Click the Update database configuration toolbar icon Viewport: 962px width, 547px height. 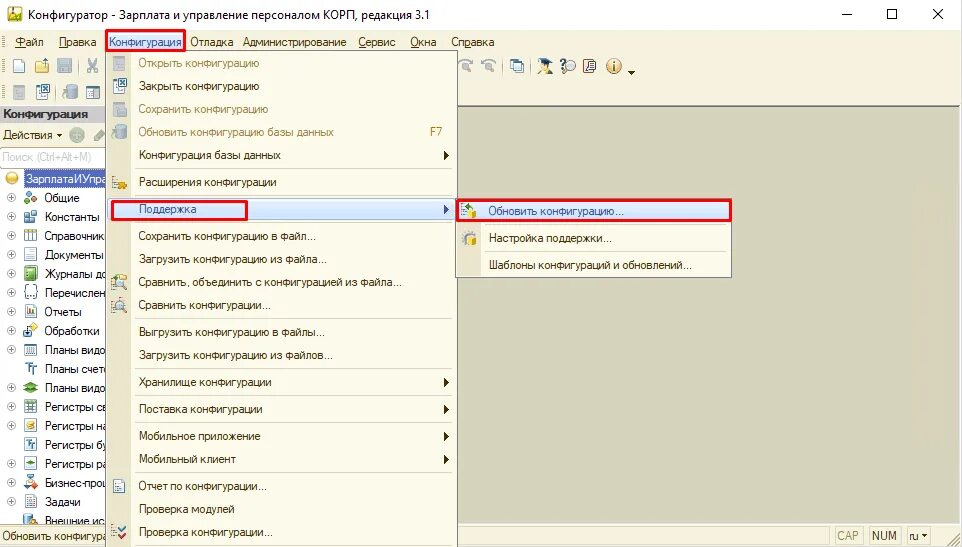coord(70,92)
